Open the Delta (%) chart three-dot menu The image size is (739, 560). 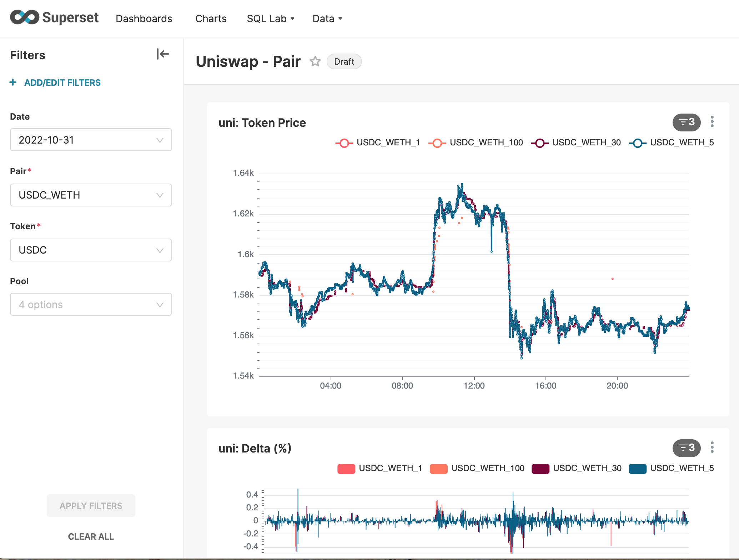(712, 447)
